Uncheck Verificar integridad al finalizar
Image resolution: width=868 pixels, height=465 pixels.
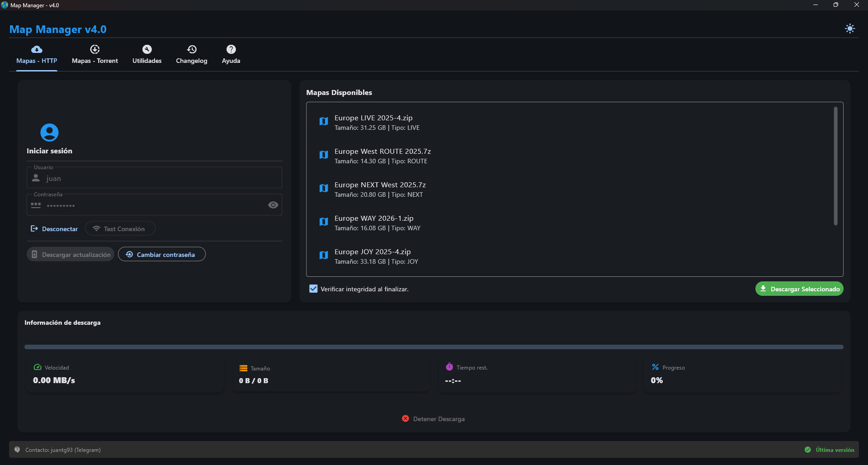click(x=313, y=289)
